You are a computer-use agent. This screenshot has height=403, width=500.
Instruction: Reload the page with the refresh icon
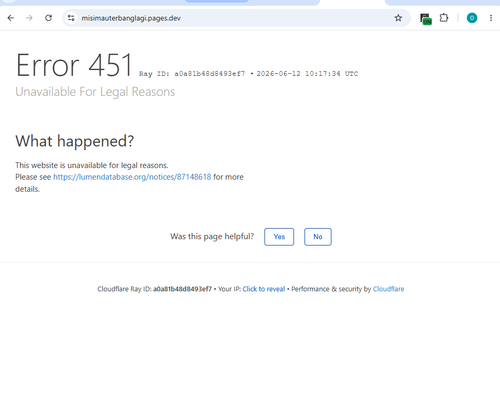(48, 18)
